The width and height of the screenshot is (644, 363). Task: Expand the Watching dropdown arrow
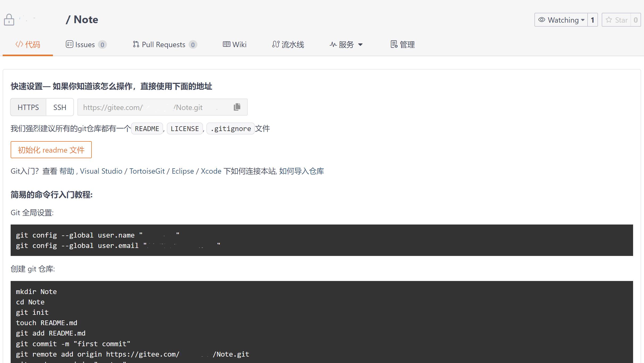coord(583,20)
